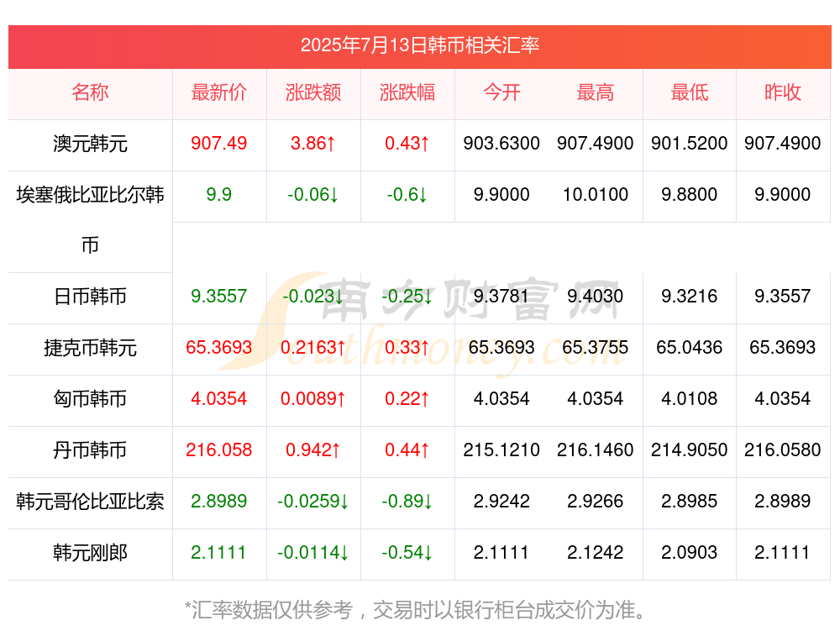Click highest value 9.4030
The image size is (840, 636).
coord(596,297)
